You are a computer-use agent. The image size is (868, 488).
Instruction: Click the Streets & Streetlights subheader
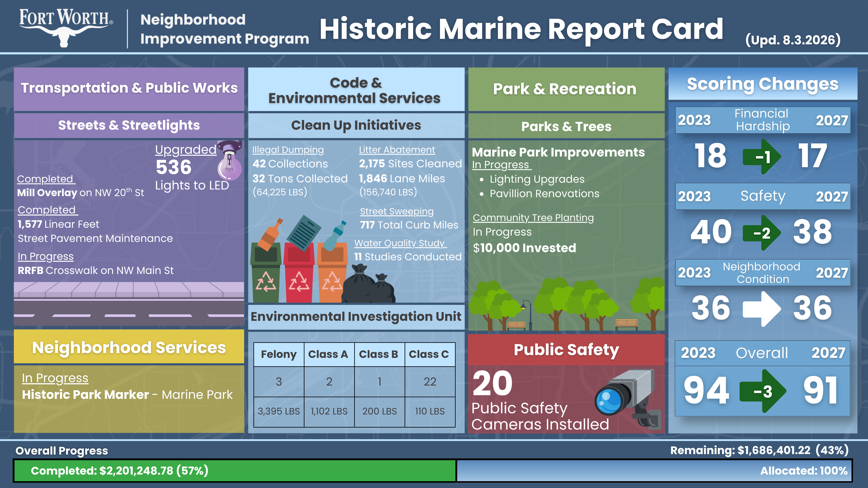click(x=129, y=125)
